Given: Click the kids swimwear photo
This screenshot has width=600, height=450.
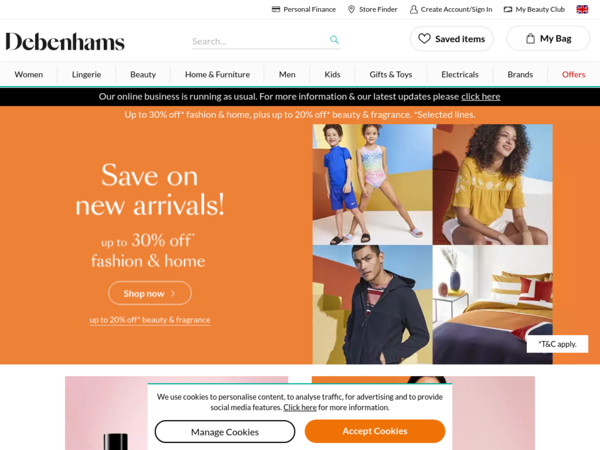Looking at the screenshot, I should click(x=372, y=184).
